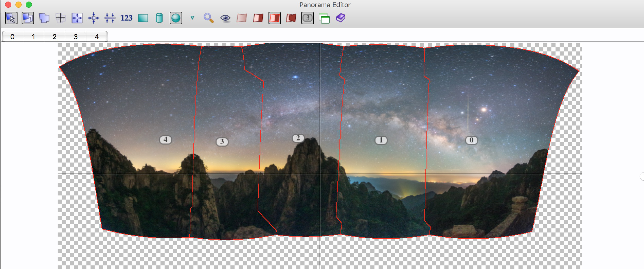Toggle show image numbers button

308,18
